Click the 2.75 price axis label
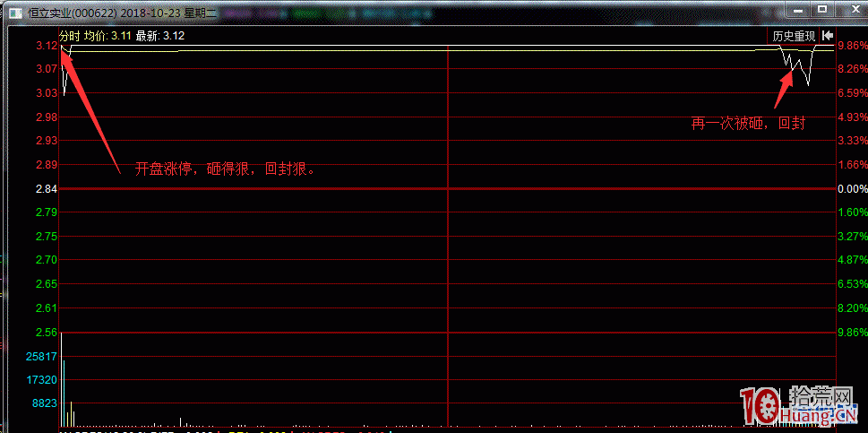Viewport: 868px width, 433px height. click(47, 237)
